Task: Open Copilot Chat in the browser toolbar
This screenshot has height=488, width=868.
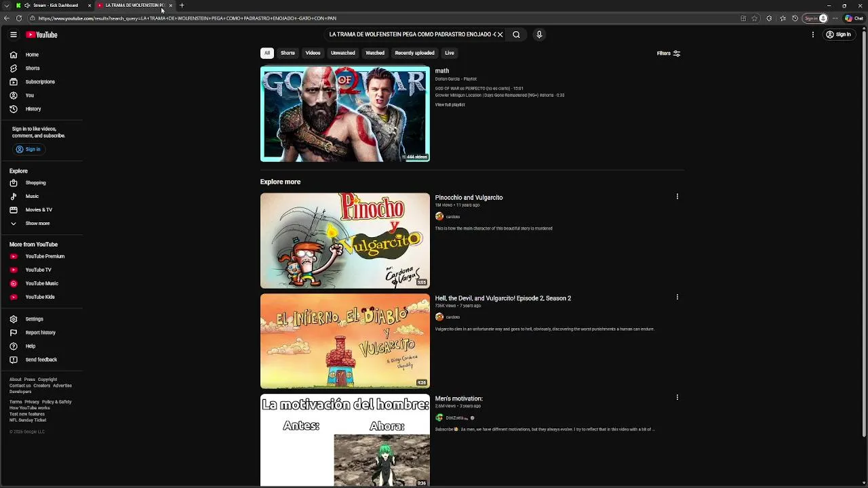Action: pyautogui.click(x=854, y=18)
